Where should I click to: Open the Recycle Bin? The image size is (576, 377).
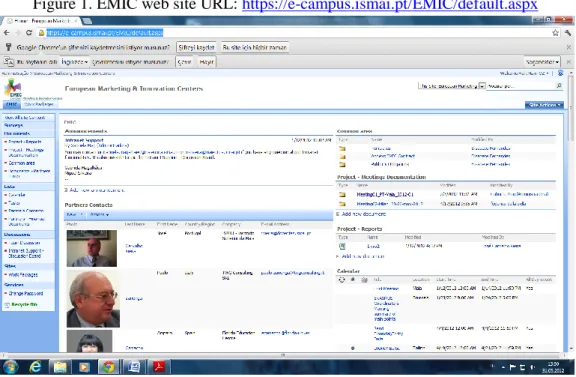point(24,304)
